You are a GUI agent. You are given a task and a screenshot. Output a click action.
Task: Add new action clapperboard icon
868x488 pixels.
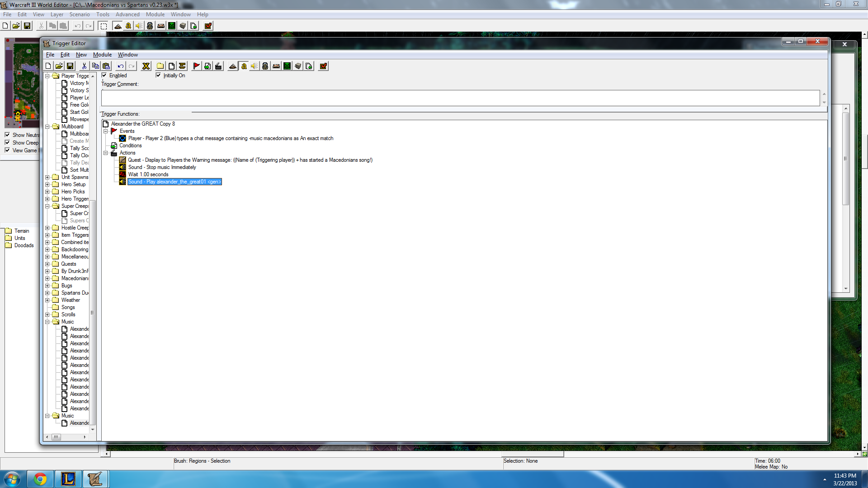(x=218, y=66)
